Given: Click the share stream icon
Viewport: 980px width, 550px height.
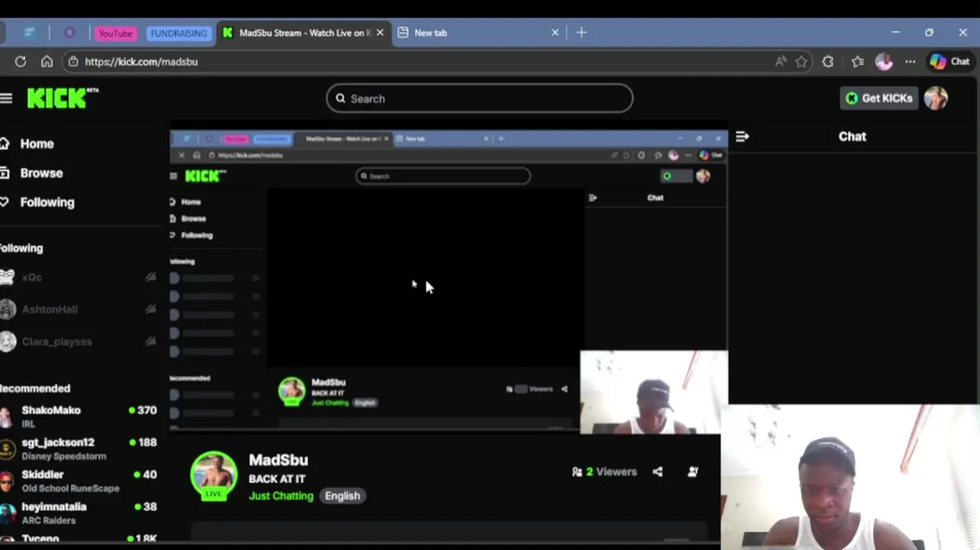Looking at the screenshot, I should point(657,472).
